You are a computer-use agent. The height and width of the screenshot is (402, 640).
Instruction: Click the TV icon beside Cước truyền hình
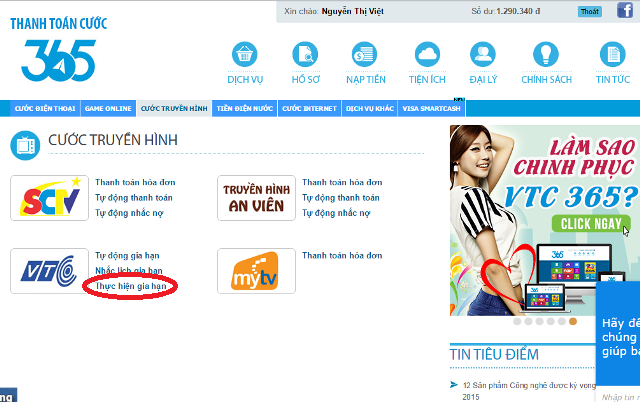tap(25, 145)
